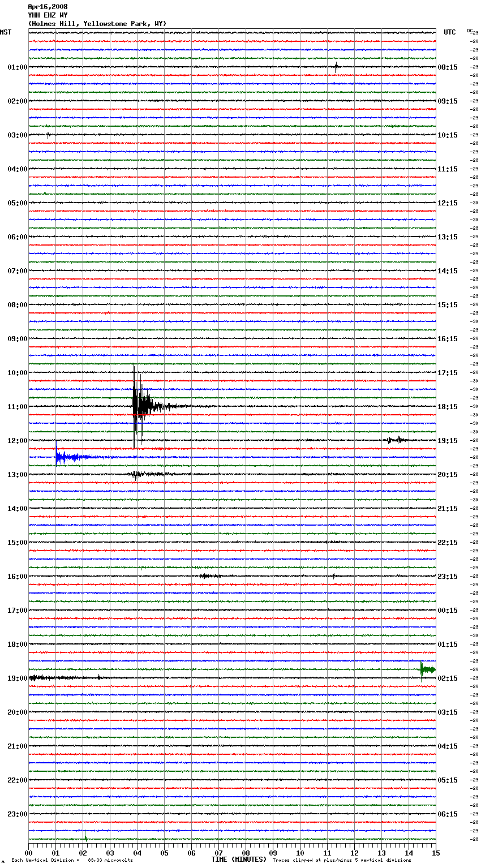This screenshot has height=868, width=481.
Task: Click the green spike on the last trace
Action: click(85, 836)
